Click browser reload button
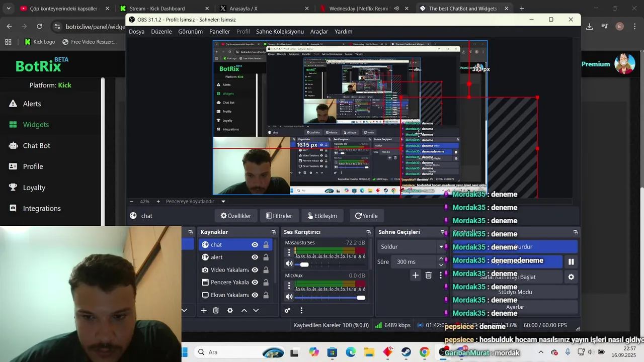The width and height of the screenshot is (644, 362). pyautogui.click(x=39, y=26)
